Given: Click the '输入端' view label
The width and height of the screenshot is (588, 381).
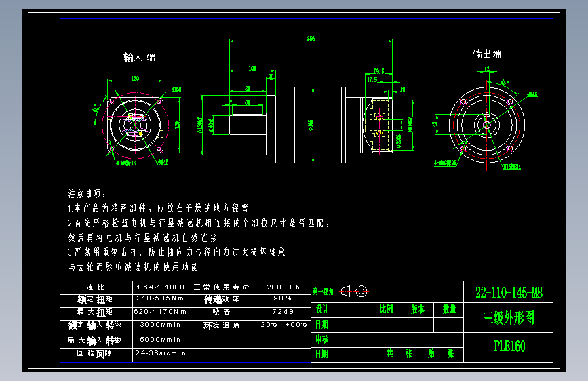Looking at the screenshot, I should [139, 58].
